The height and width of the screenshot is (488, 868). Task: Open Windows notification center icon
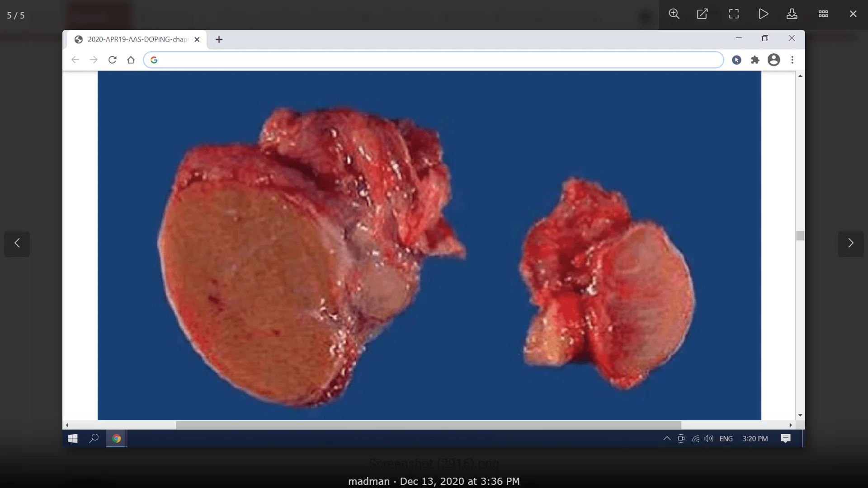coord(786,438)
